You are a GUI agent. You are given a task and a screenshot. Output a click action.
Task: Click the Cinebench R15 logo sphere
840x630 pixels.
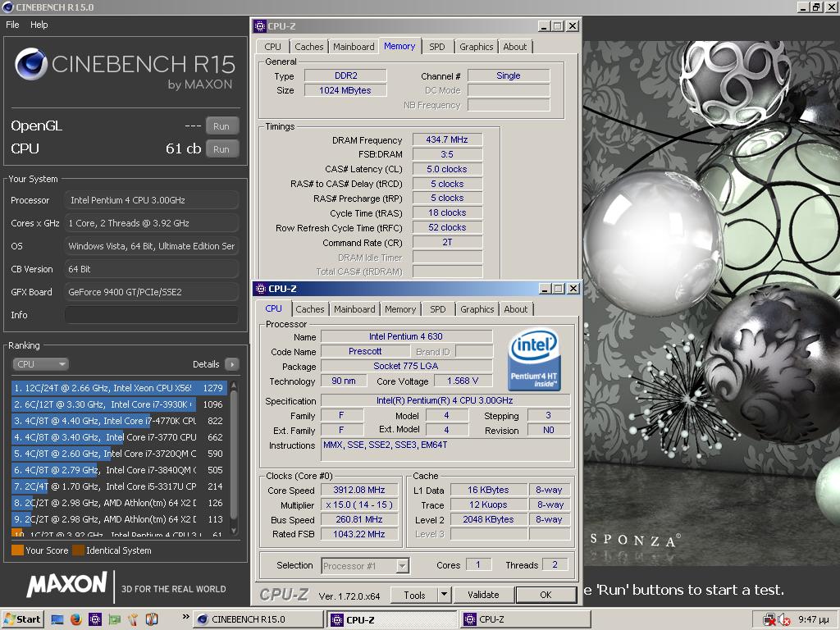[x=31, y=64]
